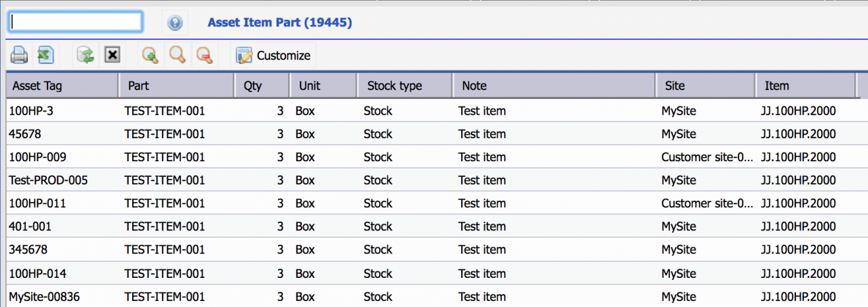This screenshot has width=868, height=307.
Task: Sort by Part column header
Action: point(176,85)
